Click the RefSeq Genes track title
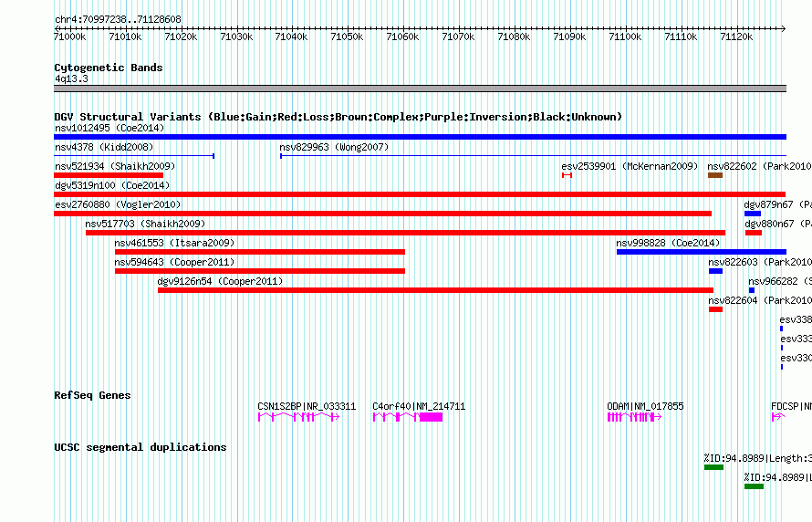This screenshot has width=812, height=522. tap(92, 395)
